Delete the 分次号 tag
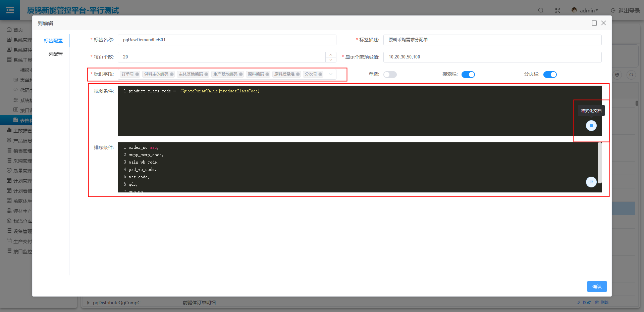The image size is (644, 312). [320, 74]
